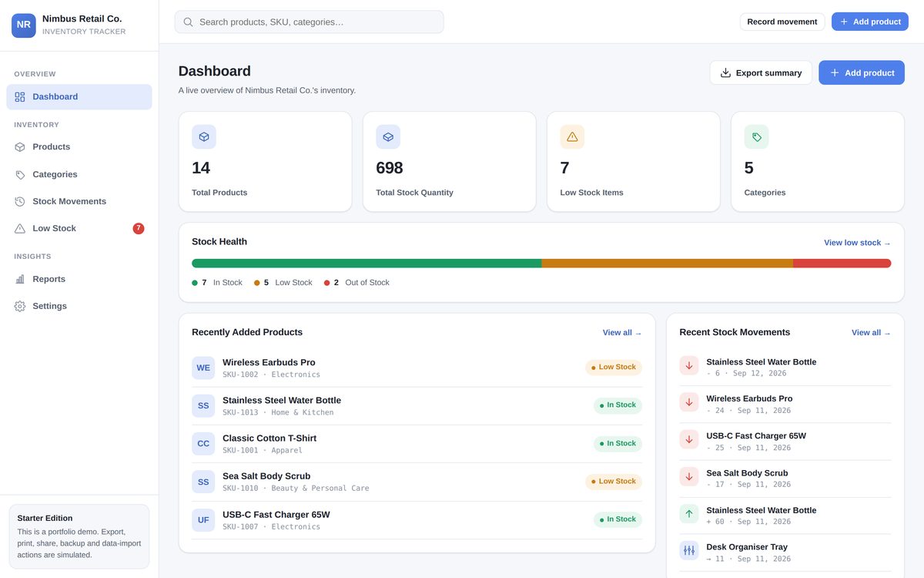Click the '698' total stock quantity value
The image size is (924, 578).
pyautogui.click(x=390, y=168)
